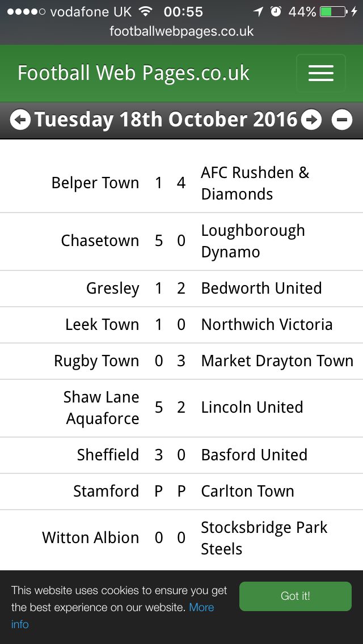Viewport: 363px width, 644px height.
Task: Open the More info cookie link
Action: (201, 608)
